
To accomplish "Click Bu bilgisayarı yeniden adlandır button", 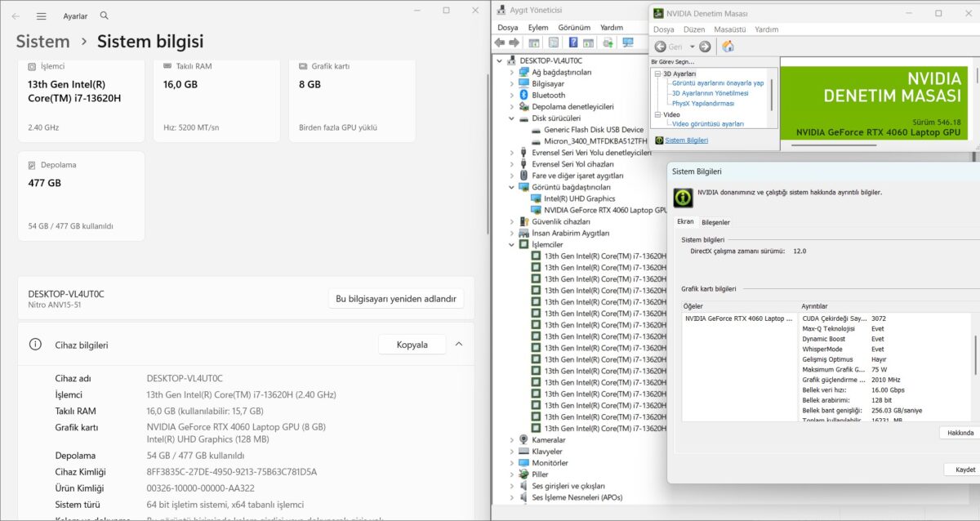I will coord(396,299).
